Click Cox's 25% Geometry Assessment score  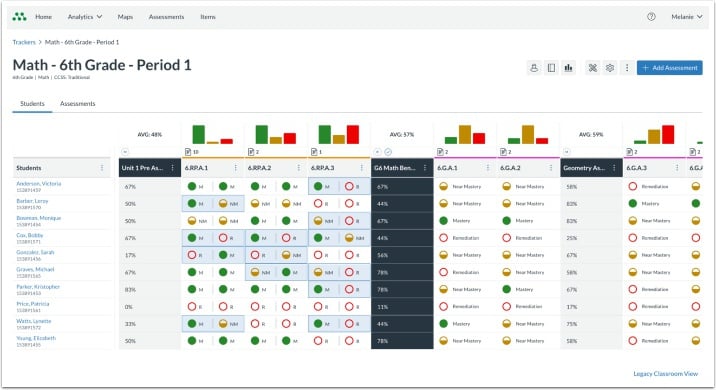pyautogui.click(x=572, y=238)
